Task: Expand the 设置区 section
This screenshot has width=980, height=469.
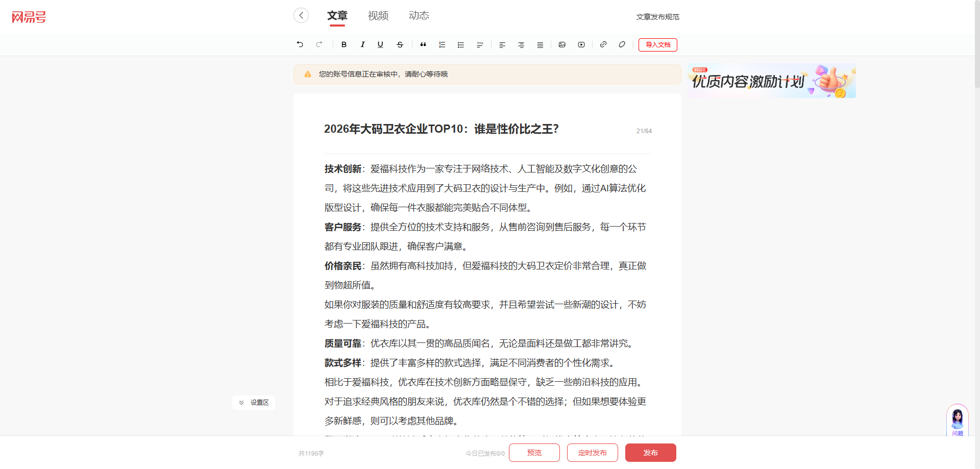Action: [x=254, y=403]
